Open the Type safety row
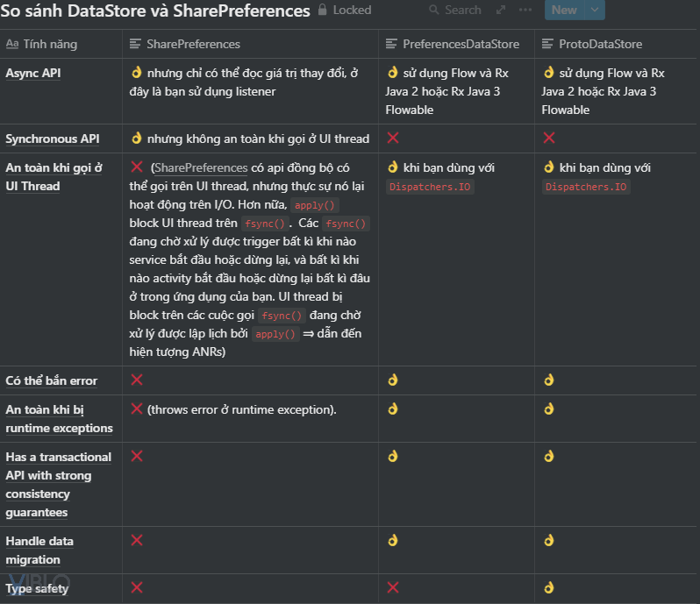The height and width of the screenshot is (604, 700). (x=37, y=588)
